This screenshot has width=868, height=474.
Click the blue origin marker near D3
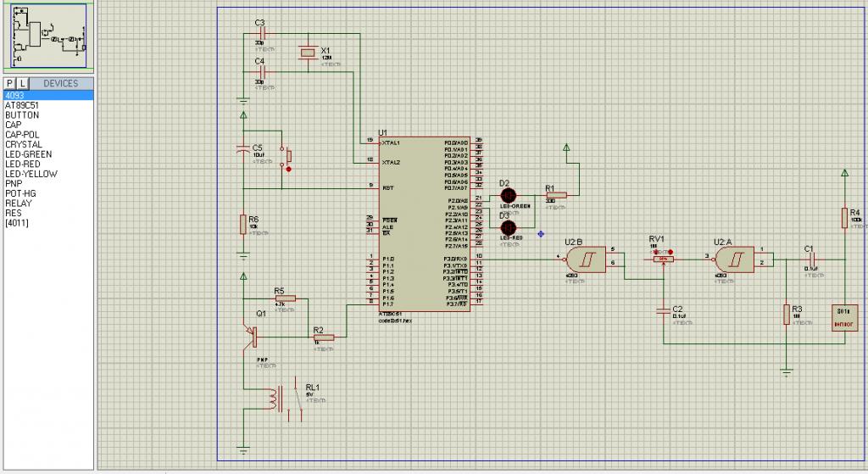coord(541,234)
